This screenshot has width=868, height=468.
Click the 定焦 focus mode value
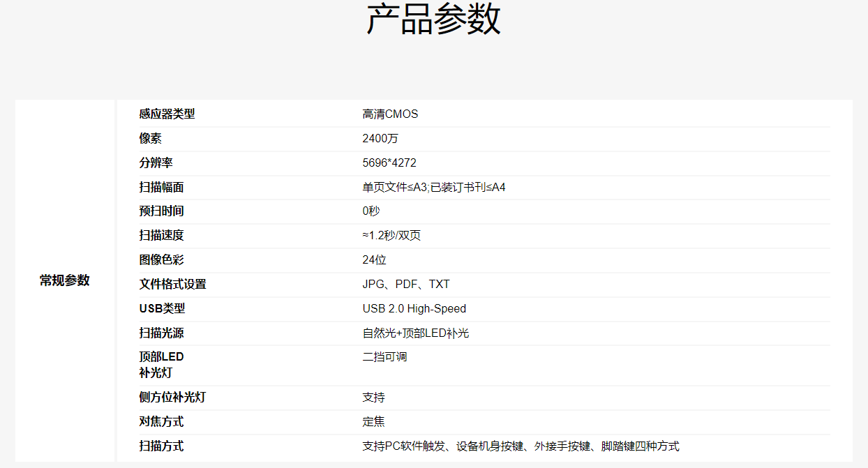click(373, 422)
